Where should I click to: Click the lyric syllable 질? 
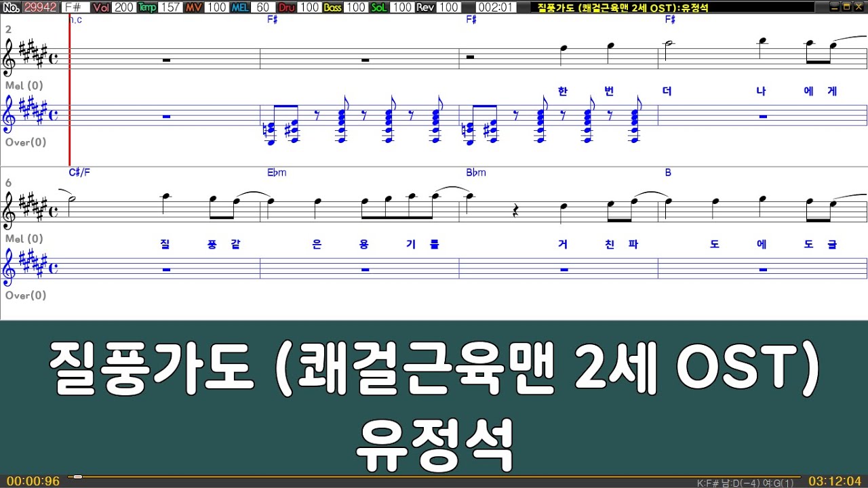165,245
